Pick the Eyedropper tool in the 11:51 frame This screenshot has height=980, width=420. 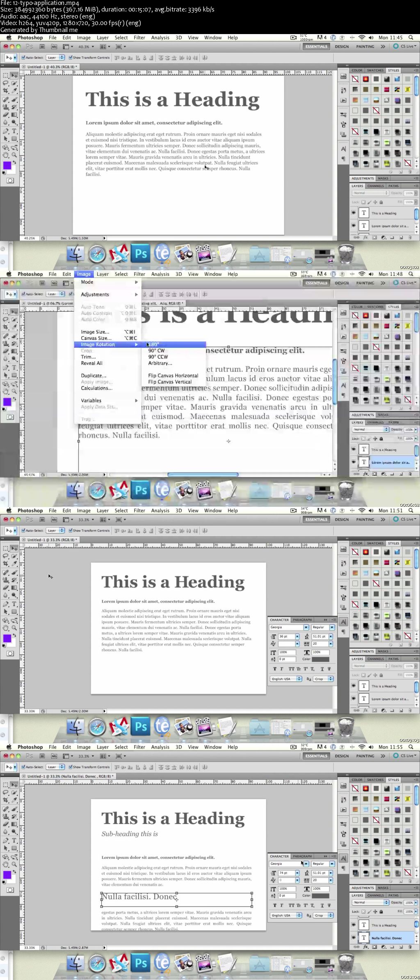14,564
